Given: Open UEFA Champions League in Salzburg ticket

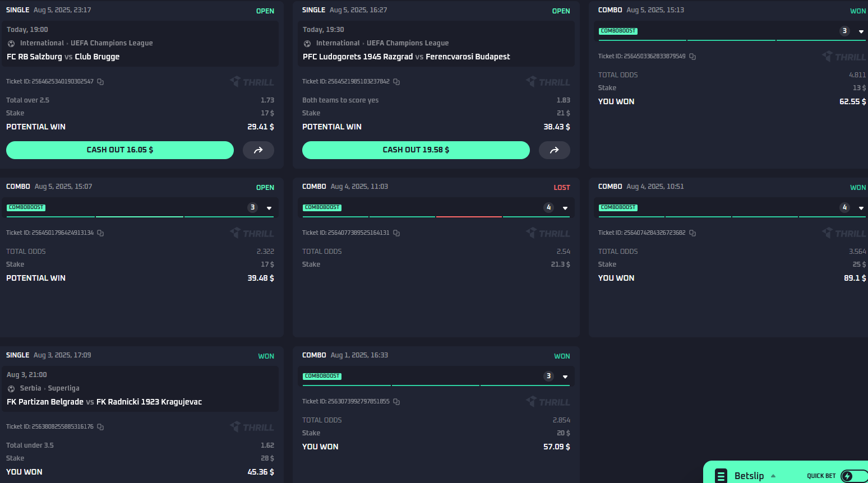Looking at the screenshot, I should tap(112, 43).
